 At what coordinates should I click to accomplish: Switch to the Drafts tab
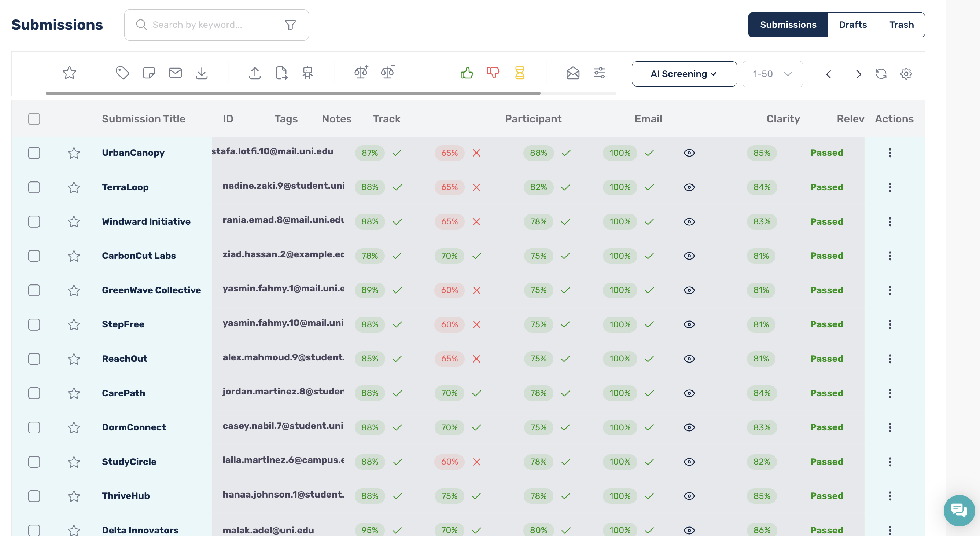(852, 25)
